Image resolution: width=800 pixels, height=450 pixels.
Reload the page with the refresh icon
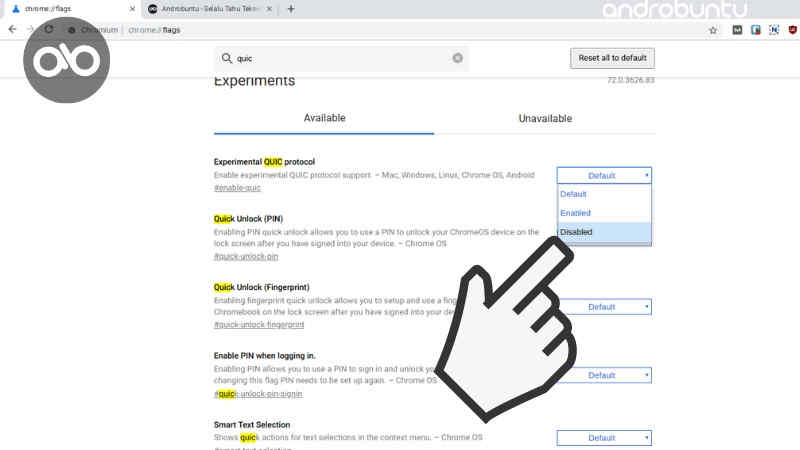tap(50, 30)
